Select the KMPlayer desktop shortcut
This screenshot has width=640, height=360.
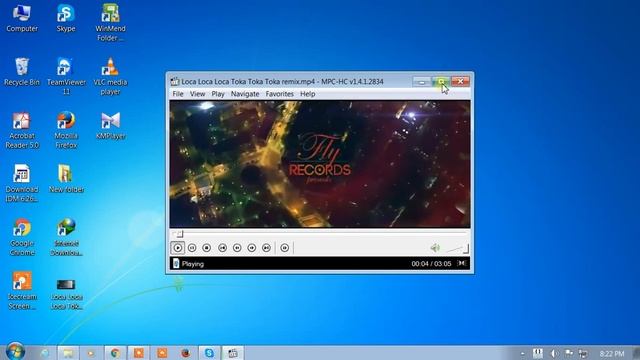pyautogui.click(x=110, y=126)
